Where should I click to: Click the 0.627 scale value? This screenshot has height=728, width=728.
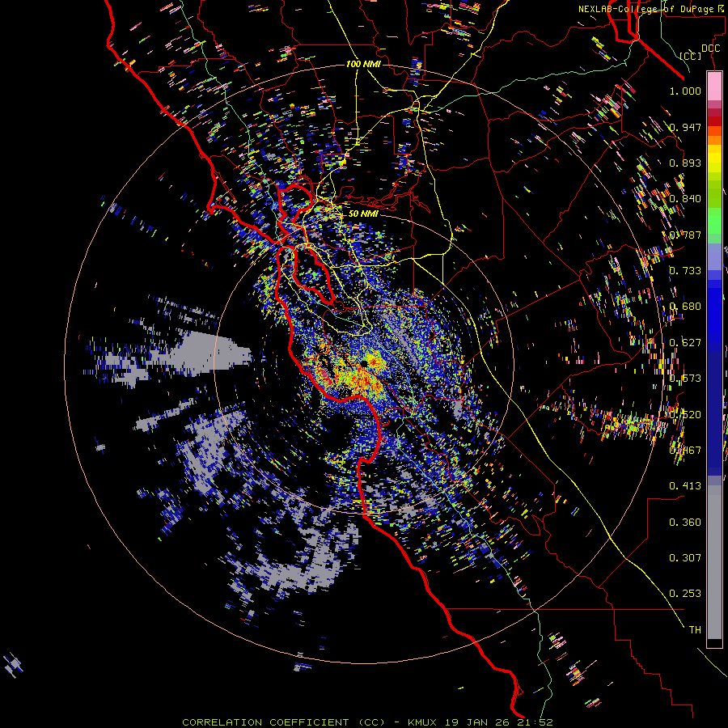click(685, 342)
